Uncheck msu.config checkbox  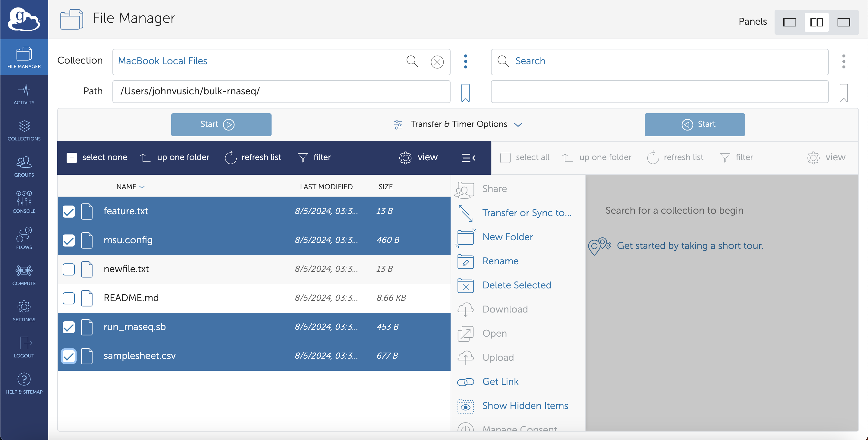pyautogui.click(x=69, y=240)
